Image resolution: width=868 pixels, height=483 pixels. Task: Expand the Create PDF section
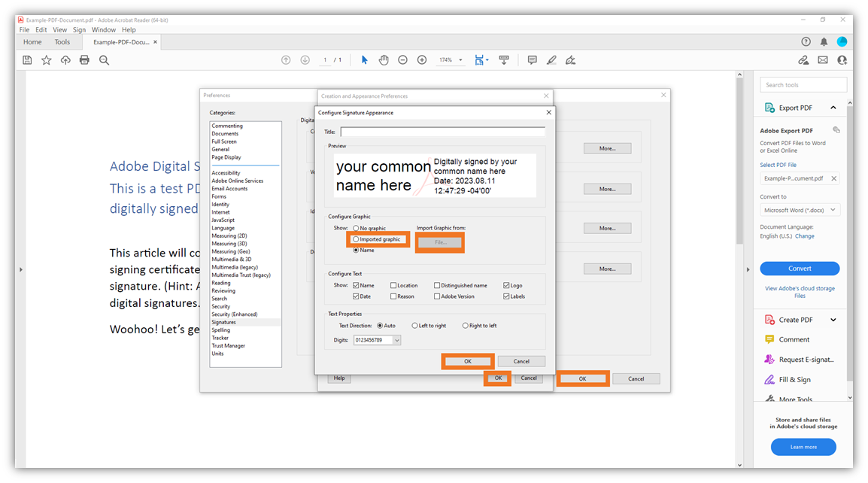pyautogui.click(x=833, y=320)
